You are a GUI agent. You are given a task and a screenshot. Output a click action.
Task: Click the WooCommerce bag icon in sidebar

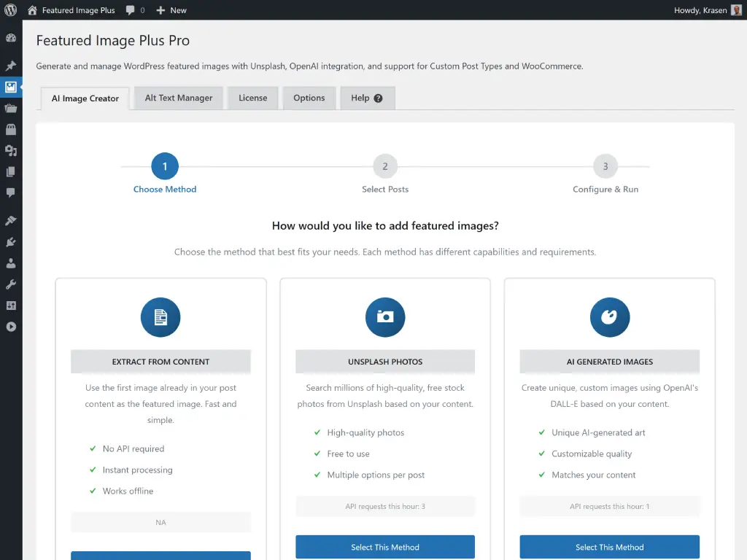click(x=11, y=130)
